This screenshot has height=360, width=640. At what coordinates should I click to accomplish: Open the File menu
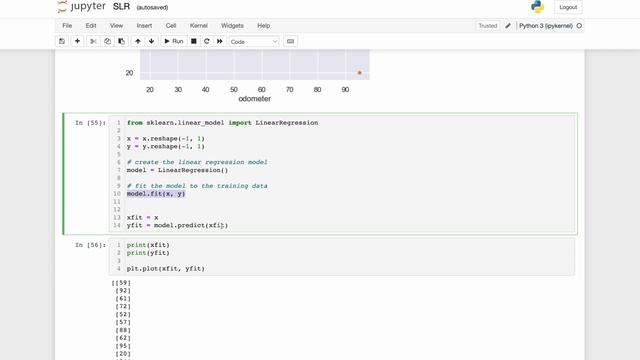click(x=67, y=26)
